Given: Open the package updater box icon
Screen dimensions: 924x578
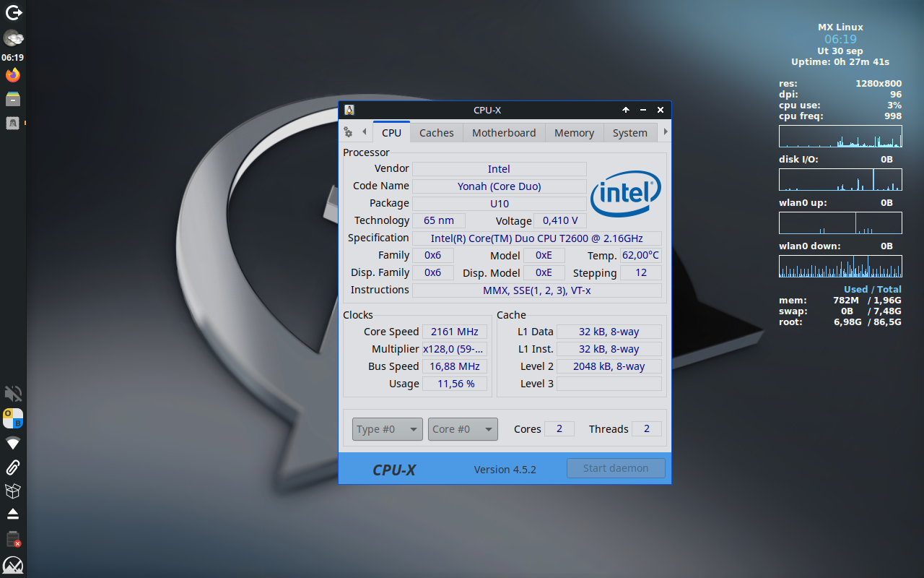Looking at the screenshot, I should click(x=13, y=491).
